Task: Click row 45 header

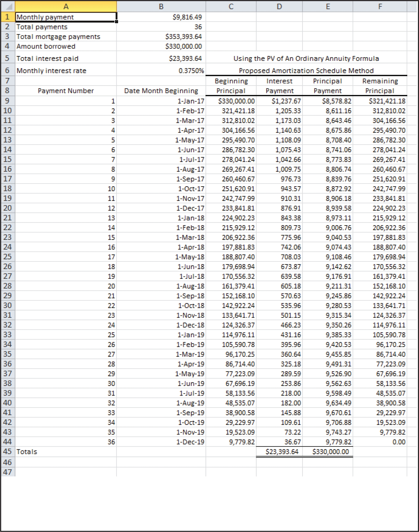Action: click(7, 452)
